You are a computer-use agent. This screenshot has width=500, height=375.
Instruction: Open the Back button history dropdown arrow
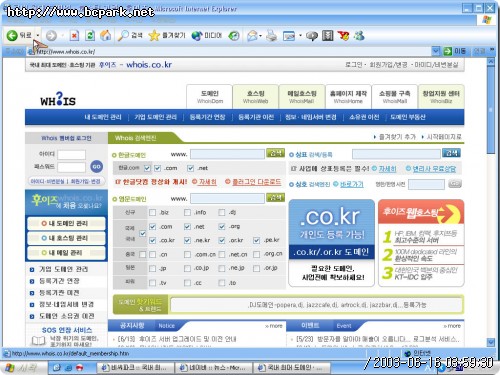pos(38,35)
